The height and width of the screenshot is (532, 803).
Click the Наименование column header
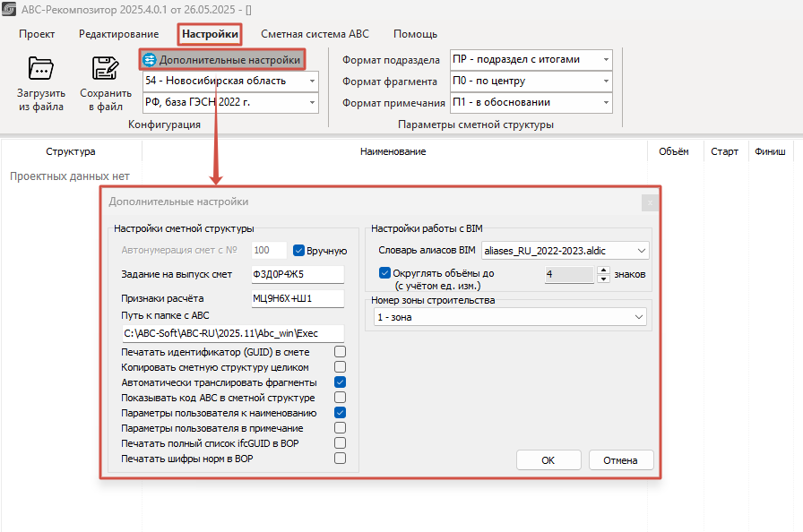pos(393,151)
